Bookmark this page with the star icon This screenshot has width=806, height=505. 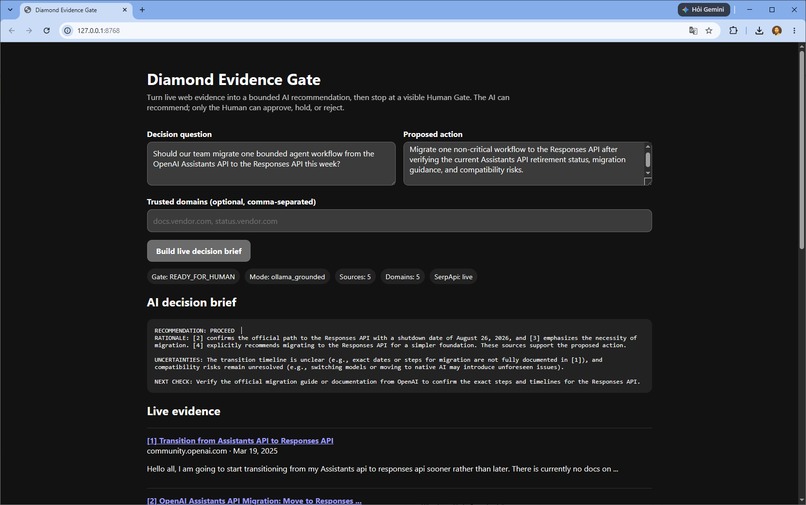tap(709, 31)
